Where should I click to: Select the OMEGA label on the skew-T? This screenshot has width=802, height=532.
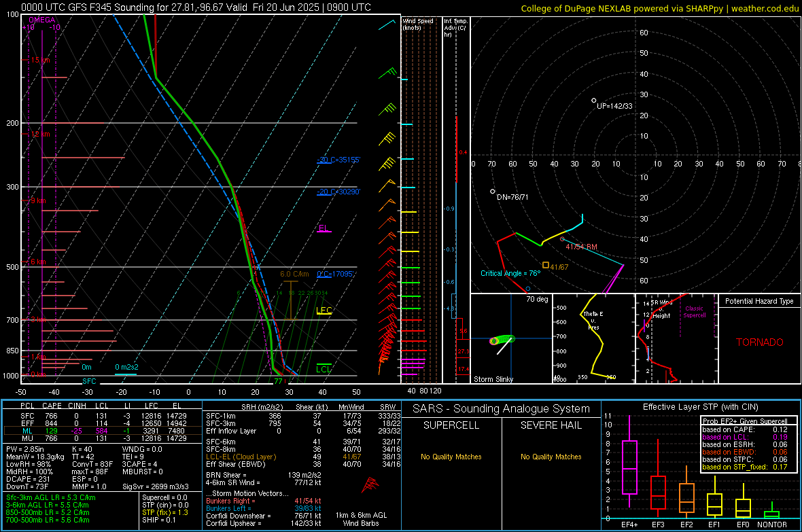point(42,20)
